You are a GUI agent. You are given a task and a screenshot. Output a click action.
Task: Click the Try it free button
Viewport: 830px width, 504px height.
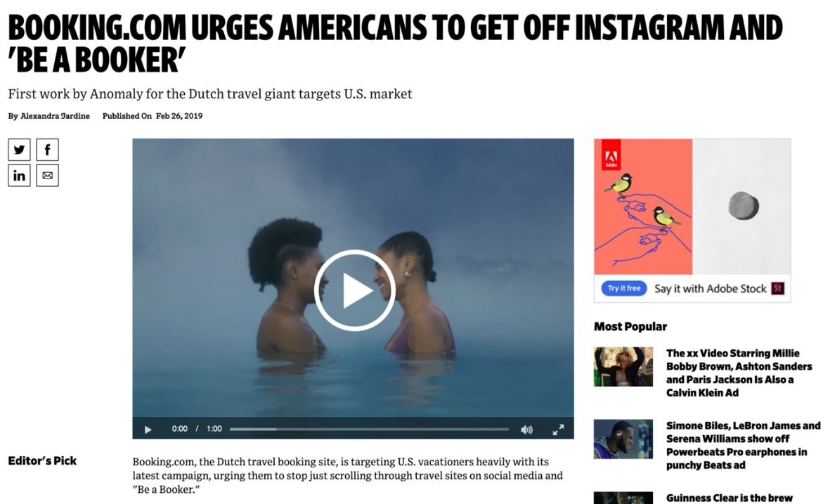point(624,288)
